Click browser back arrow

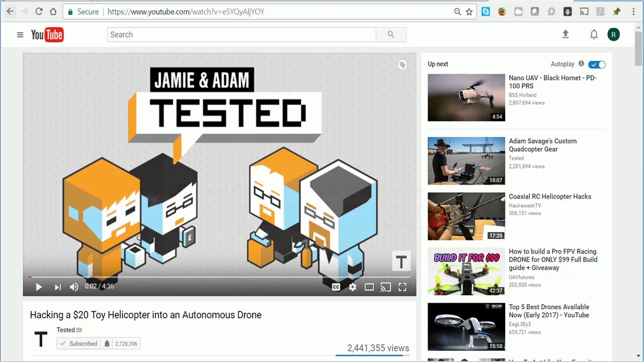tap(10, 12)
